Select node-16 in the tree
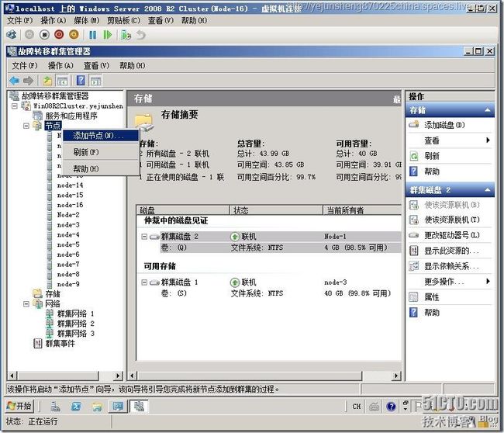This screenshot has width=504, height=433. click(70, 205)
